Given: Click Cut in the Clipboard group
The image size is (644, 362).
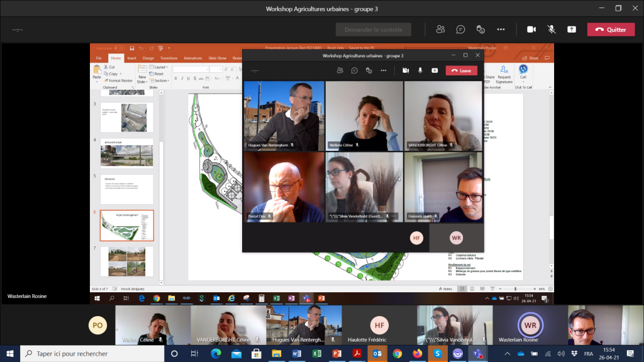Looking at the screenshot, I should click(109, 67).
